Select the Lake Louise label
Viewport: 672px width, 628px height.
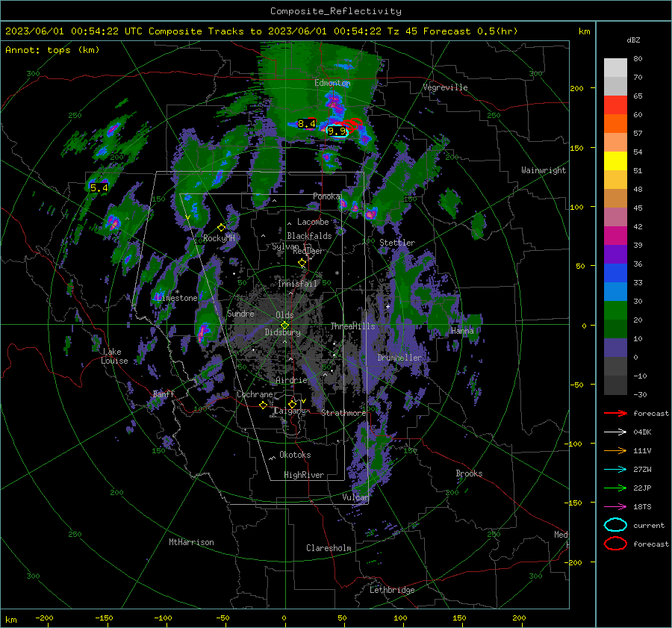point(114,356)
